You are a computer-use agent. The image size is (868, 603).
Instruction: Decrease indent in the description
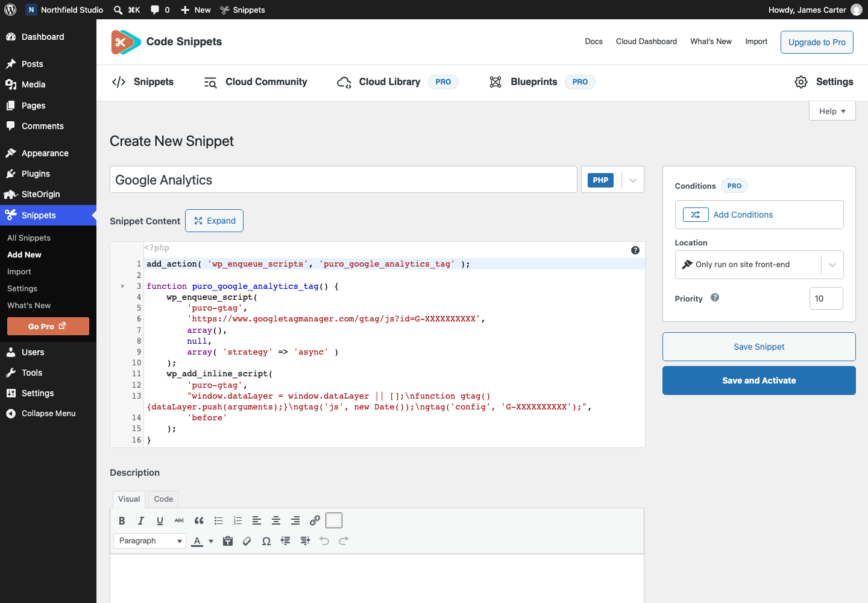point(286,541)
